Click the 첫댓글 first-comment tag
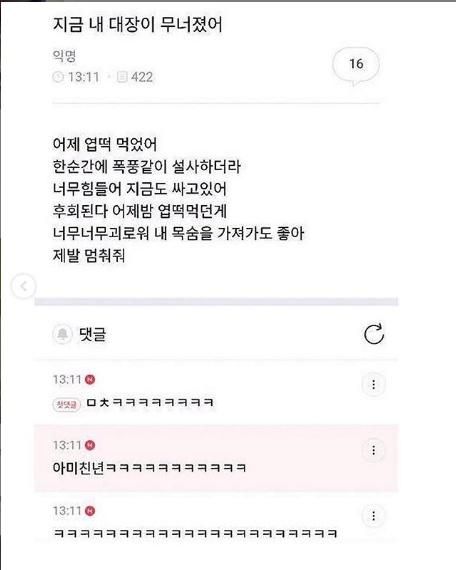Image resolution: width=456 pixels, height=570 pixels. [67, 404]
